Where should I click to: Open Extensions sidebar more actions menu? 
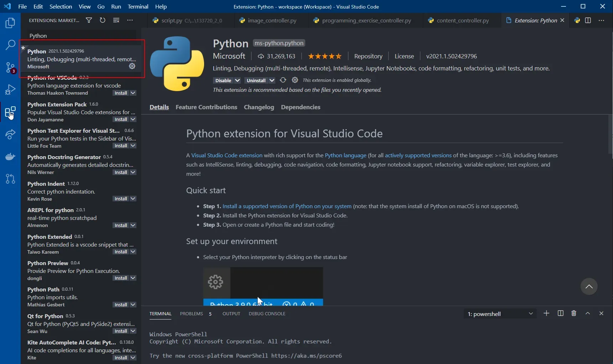click(x=130, y=20)
